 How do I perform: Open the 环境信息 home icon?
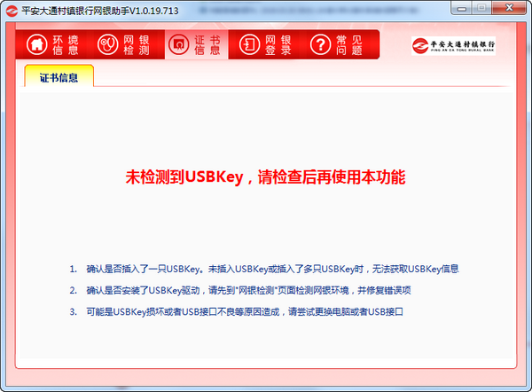(36, 44)
